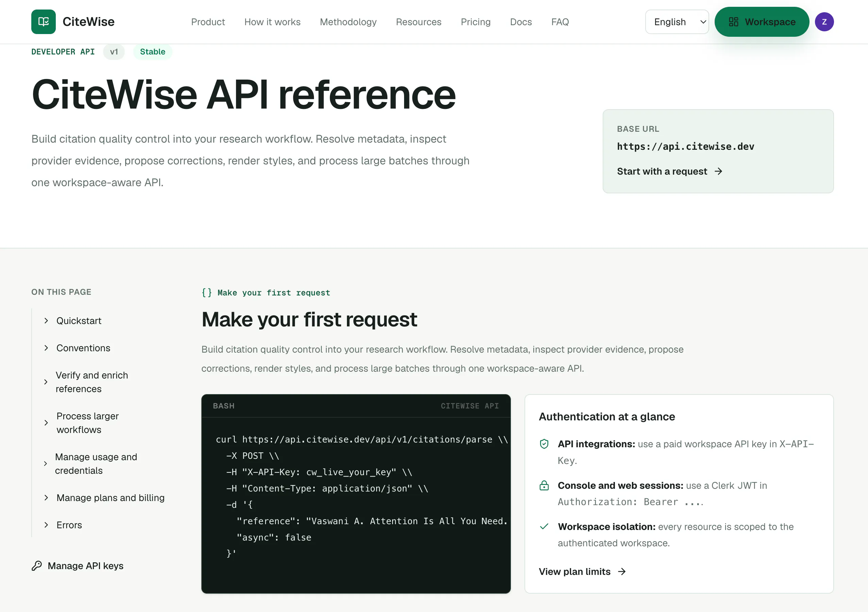
Task: Click the CiteWise brand name
Action: coord(88,22)
